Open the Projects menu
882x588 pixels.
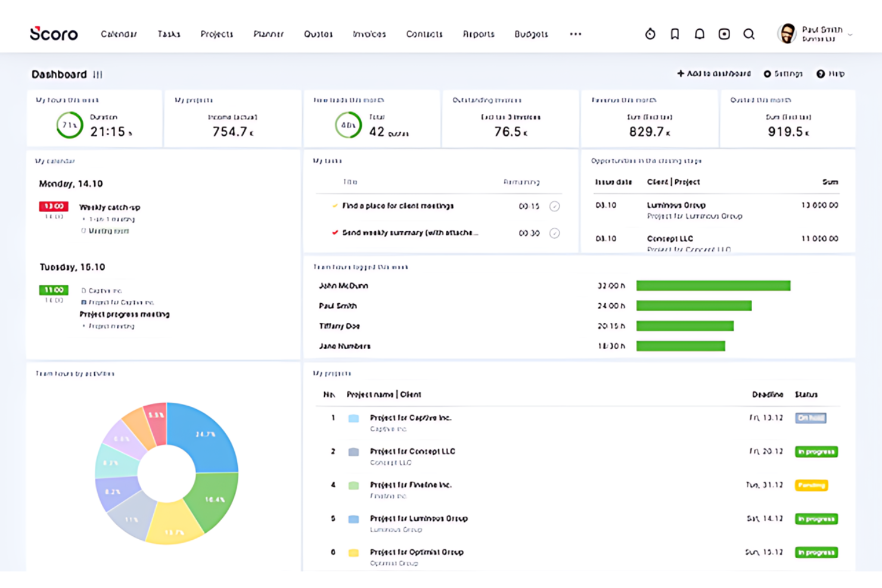pyautogui.click(x=217, y=34)
